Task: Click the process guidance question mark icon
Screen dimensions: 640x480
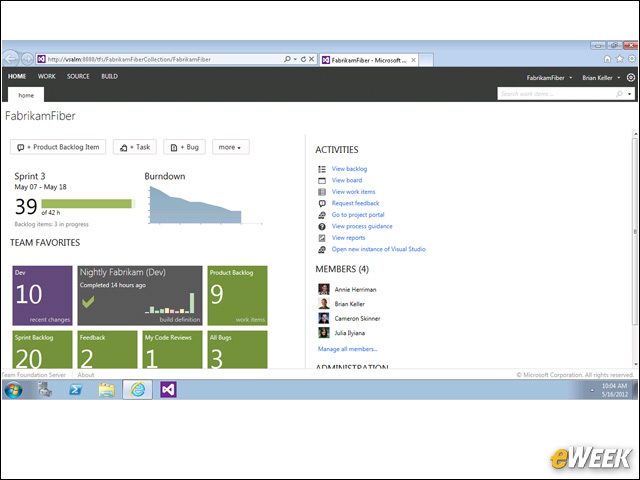Action: (x=322, y=227)
